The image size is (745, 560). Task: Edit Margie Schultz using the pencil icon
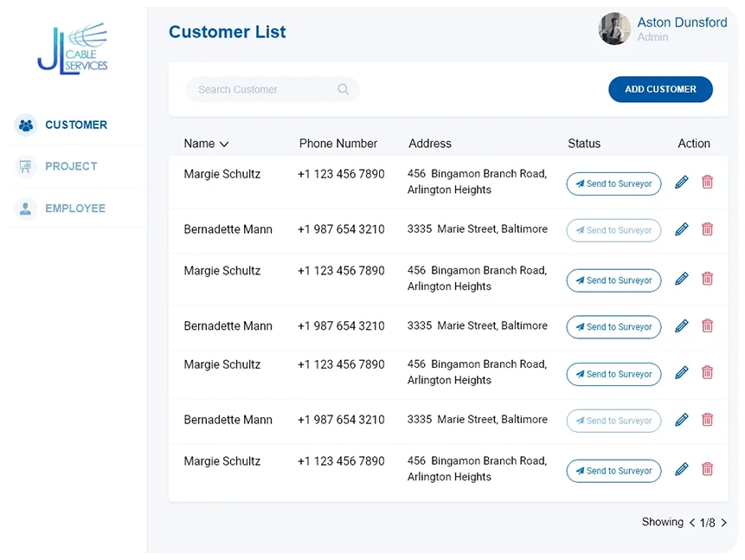pos(681,182)
